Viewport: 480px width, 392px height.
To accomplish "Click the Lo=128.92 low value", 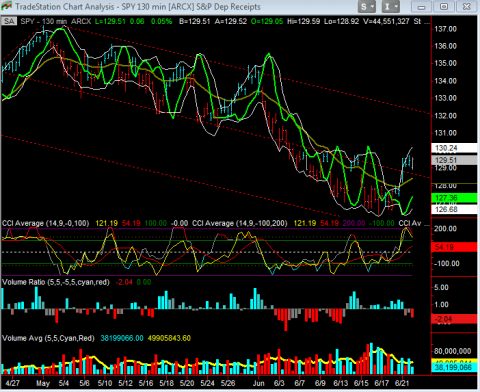I will 341,21.
